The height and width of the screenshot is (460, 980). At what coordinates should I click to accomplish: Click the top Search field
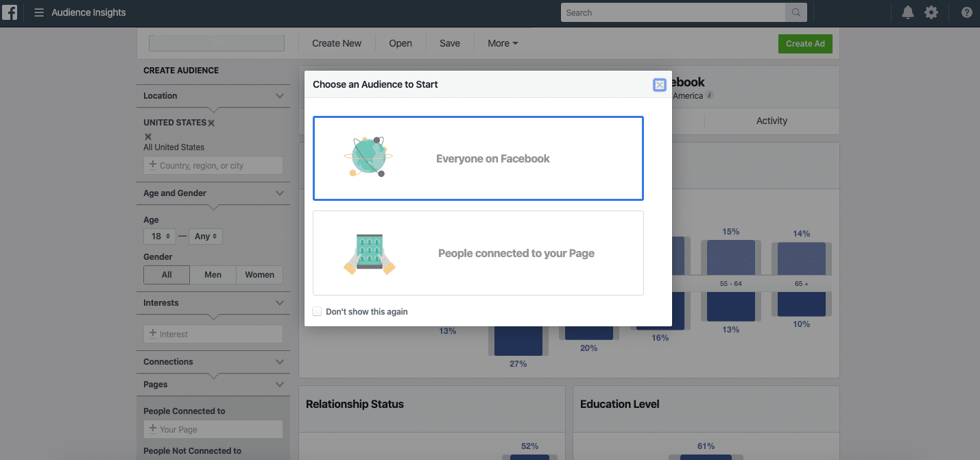tap(673, 12)
